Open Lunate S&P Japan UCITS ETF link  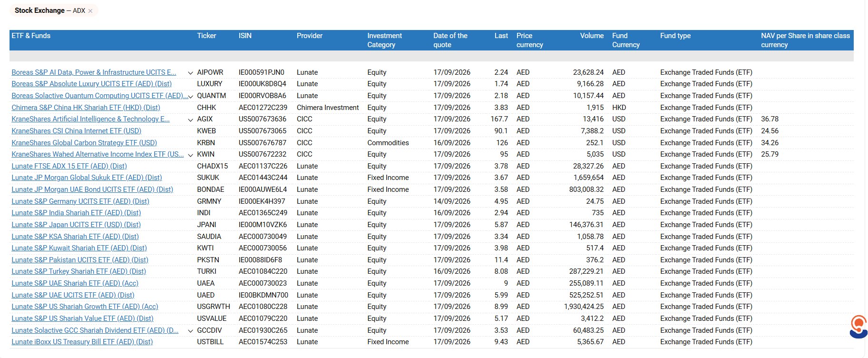click(76, 225)
